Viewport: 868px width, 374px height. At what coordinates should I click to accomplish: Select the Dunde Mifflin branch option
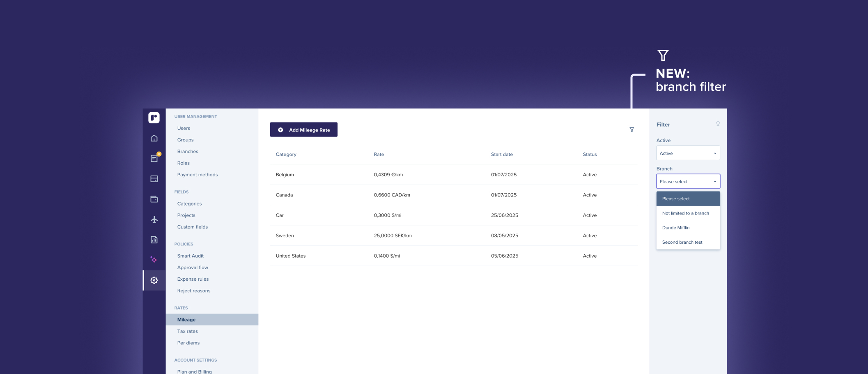[x=676, y=228]
